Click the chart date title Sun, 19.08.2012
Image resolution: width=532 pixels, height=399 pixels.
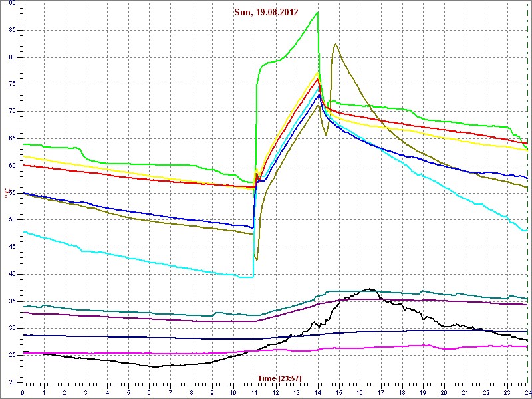click(x=266, y=13)
